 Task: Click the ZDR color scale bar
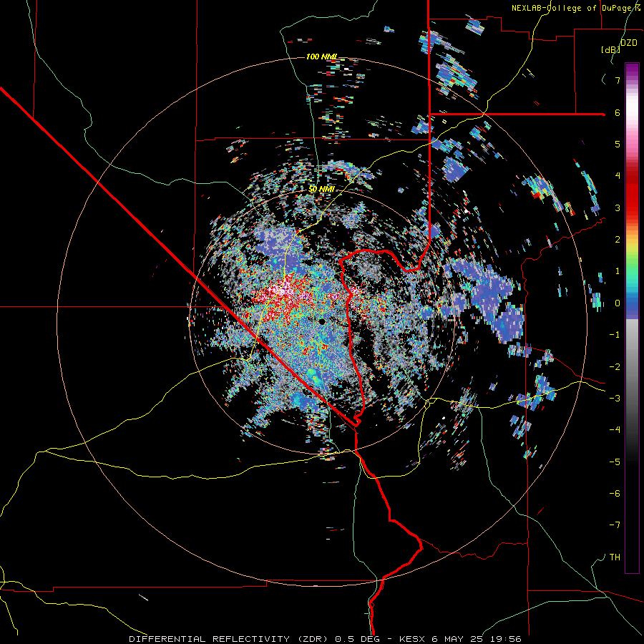pyautogui.click(x=632, y=318)
